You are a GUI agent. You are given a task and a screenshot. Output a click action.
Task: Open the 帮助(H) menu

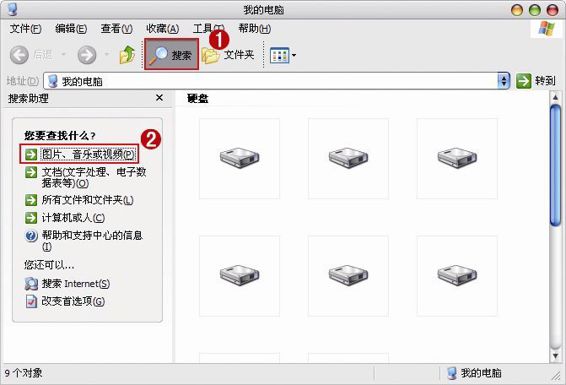(x=254, y=29)
